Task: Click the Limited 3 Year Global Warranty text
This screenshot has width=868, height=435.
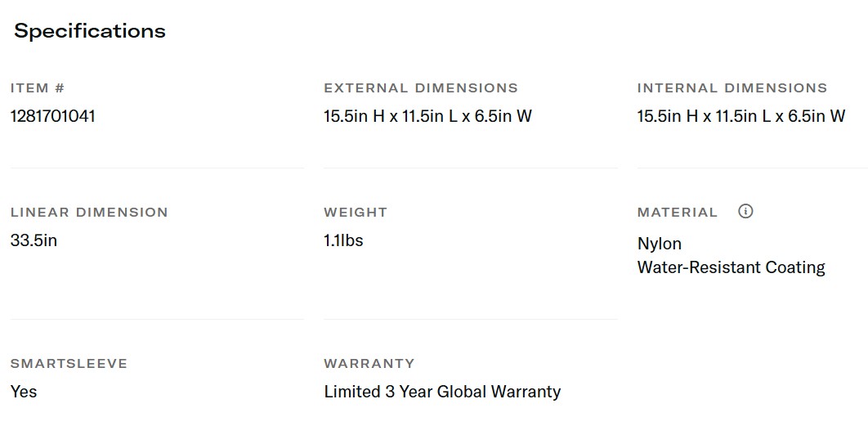Action: 442,392
